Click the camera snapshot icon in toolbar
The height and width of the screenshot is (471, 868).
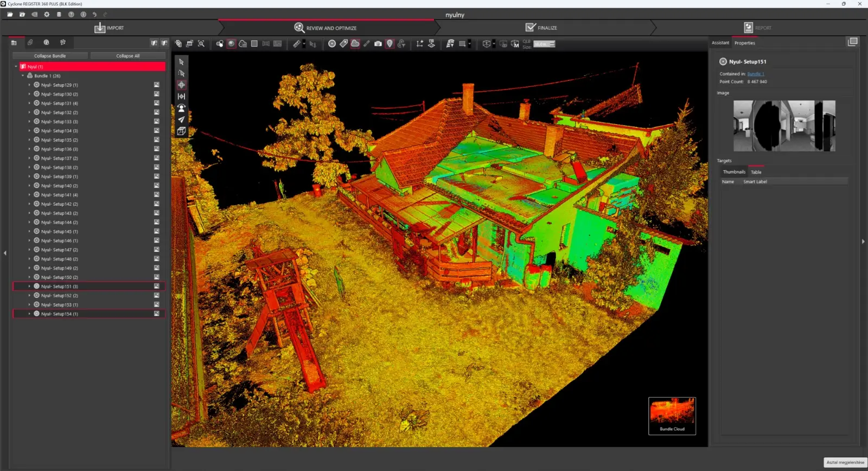(x=378, y=44)
